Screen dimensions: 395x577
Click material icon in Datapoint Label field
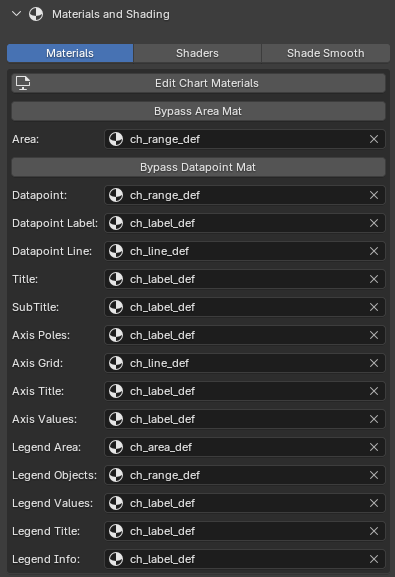116,223
